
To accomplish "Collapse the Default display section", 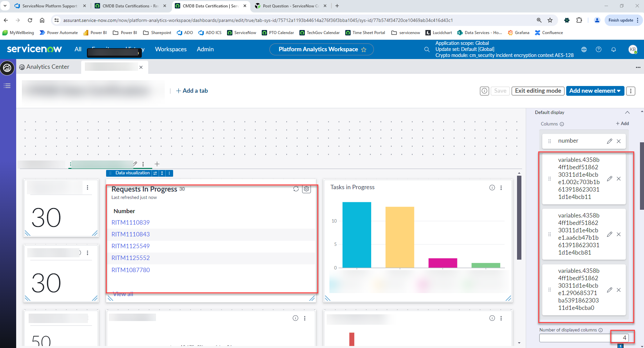I will [x=628, y=112].
